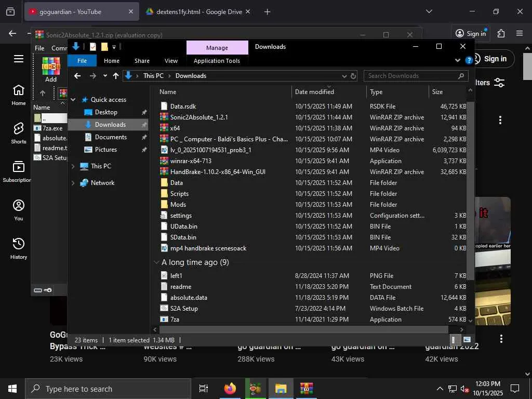Open Application Tools ribbon tab
This screenshot has height=399, width=532.
point(217,61)
